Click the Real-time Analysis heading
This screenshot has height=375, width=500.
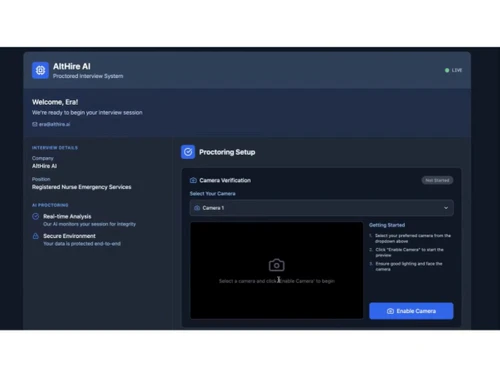coord(67,216)
